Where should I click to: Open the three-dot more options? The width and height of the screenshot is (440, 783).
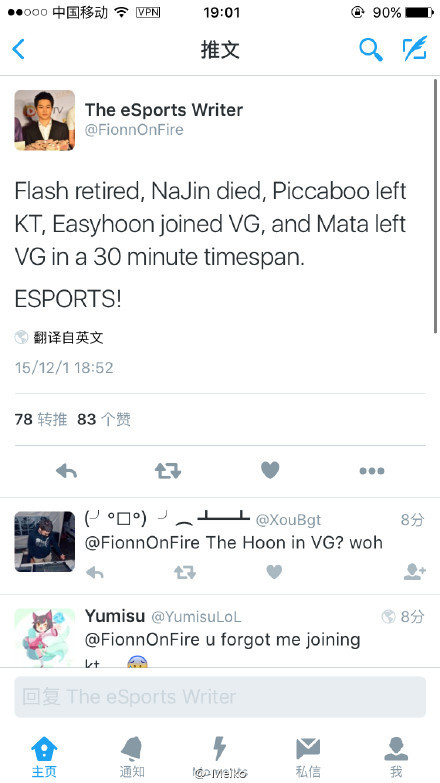coord(372,471)
